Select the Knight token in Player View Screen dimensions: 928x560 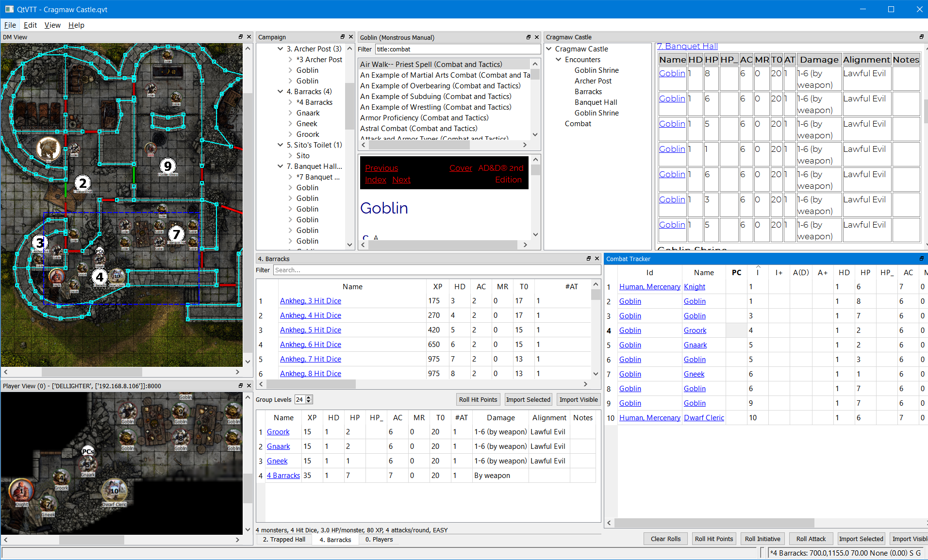click(x=21, y=490)
